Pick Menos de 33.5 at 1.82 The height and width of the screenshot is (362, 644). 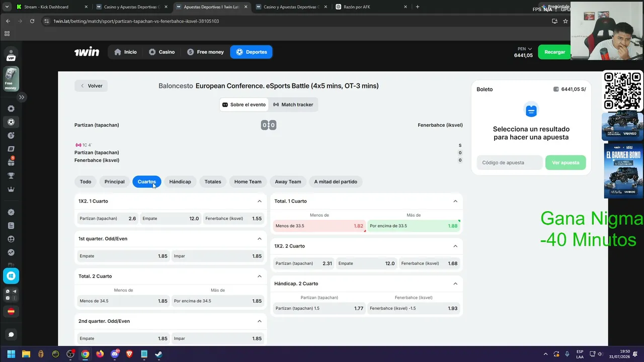tap(319, 226)
